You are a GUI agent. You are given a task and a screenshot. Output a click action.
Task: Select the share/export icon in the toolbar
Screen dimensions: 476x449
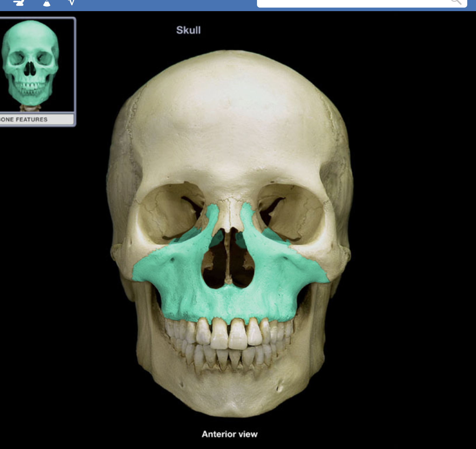[19, 3]
